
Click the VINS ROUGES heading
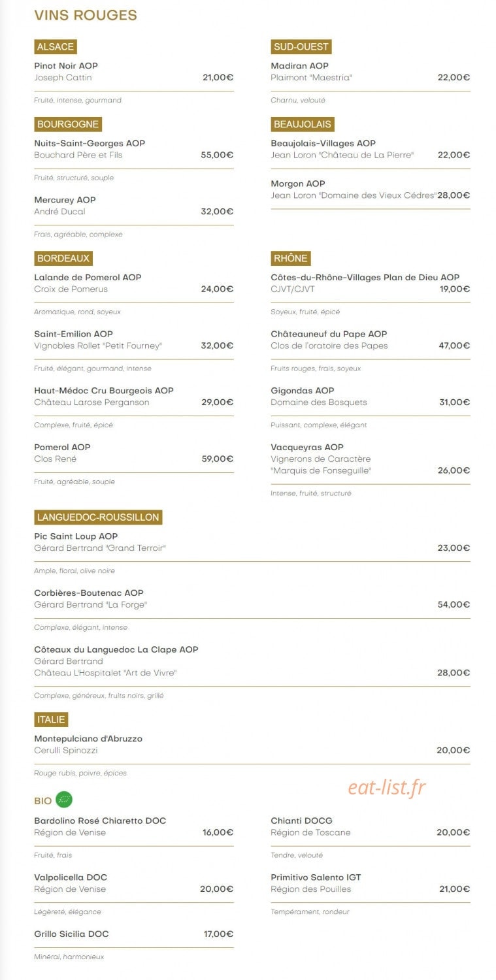coord(86,16)
